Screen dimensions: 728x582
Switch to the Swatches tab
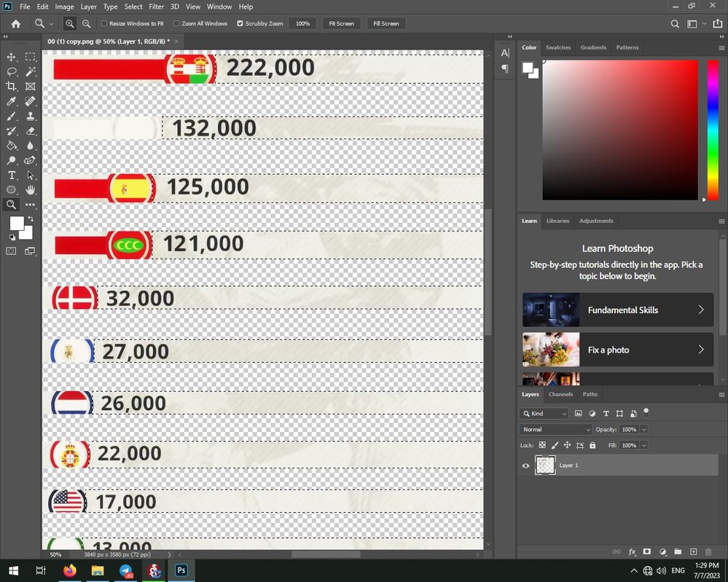click(558, 47)
